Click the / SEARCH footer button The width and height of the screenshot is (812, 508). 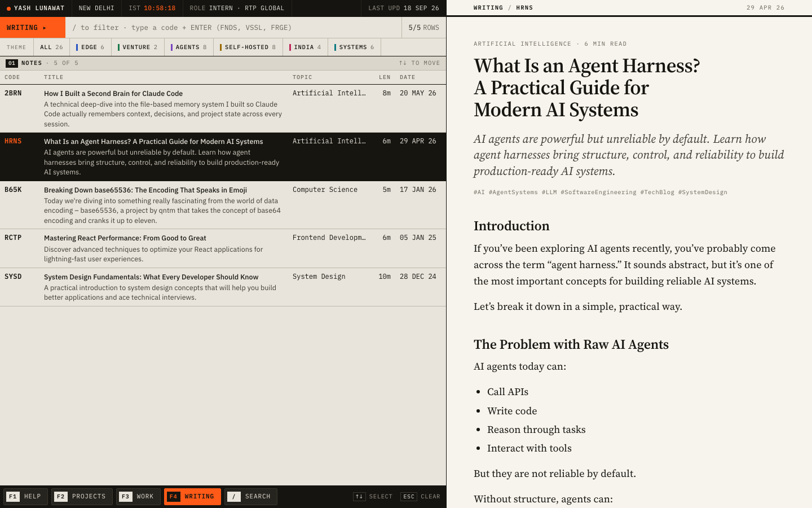click(251, 497)
